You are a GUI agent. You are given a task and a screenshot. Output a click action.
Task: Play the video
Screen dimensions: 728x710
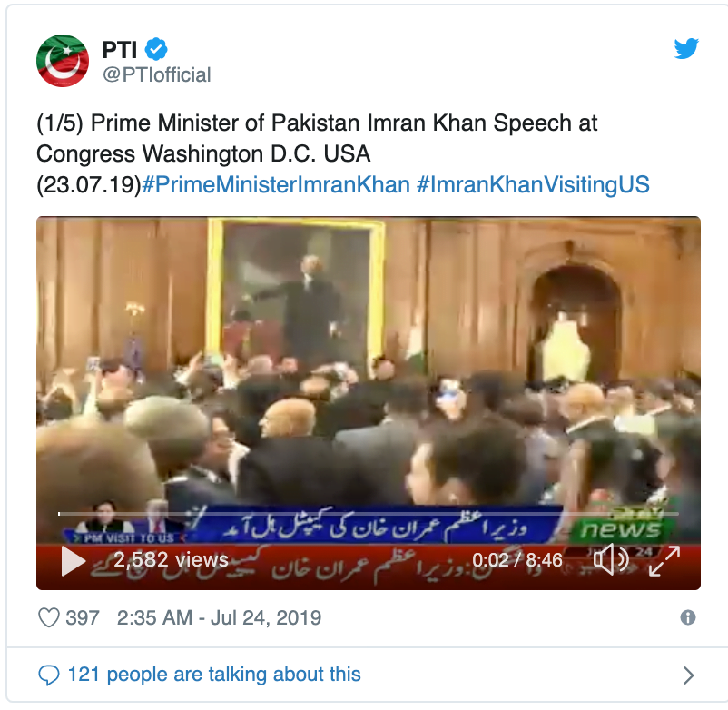coord(74,561)
